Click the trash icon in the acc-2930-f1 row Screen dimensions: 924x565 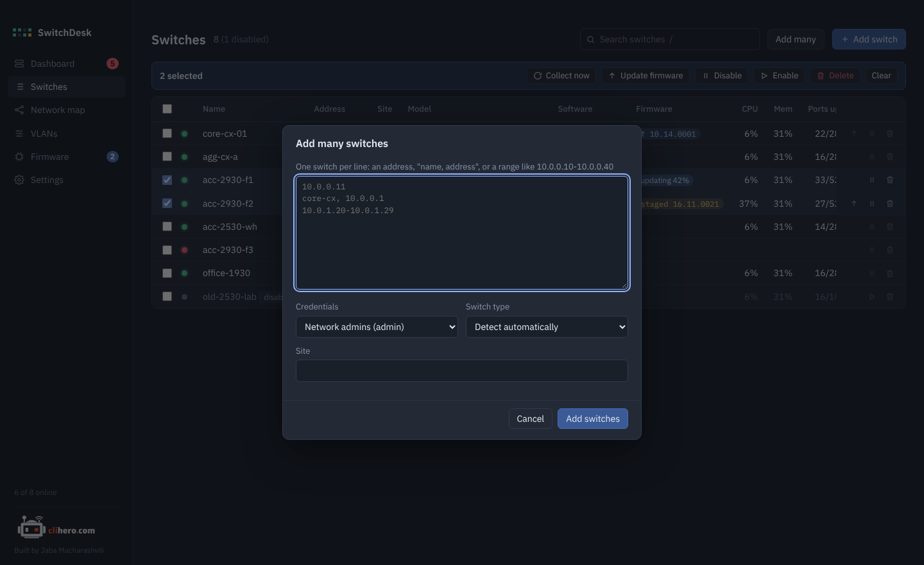tap(890, 180)
